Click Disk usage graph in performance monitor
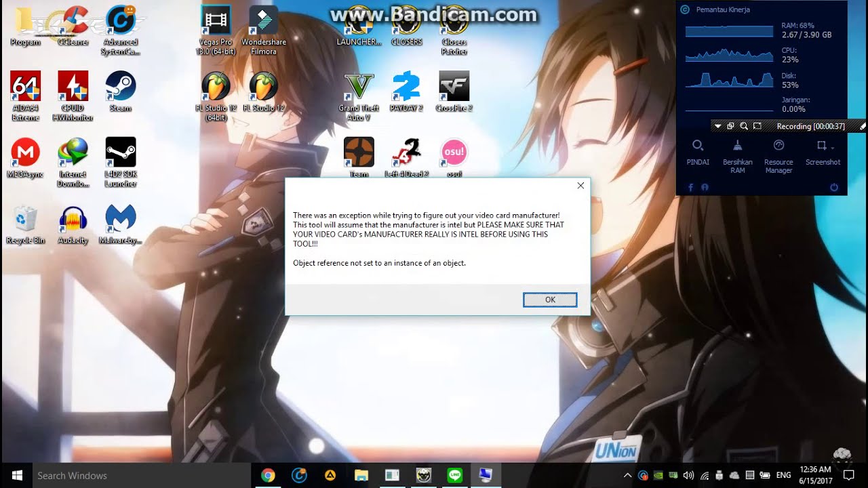The height and width of the screenshot is (488, 868). pyautogui.click(x=729, y=80)
